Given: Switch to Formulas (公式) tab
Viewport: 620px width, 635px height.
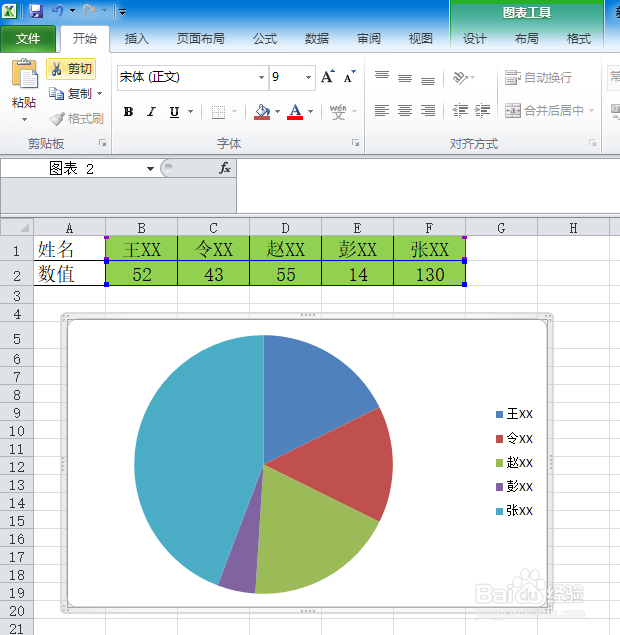Looking at the screenshot, I should point(265,39).
